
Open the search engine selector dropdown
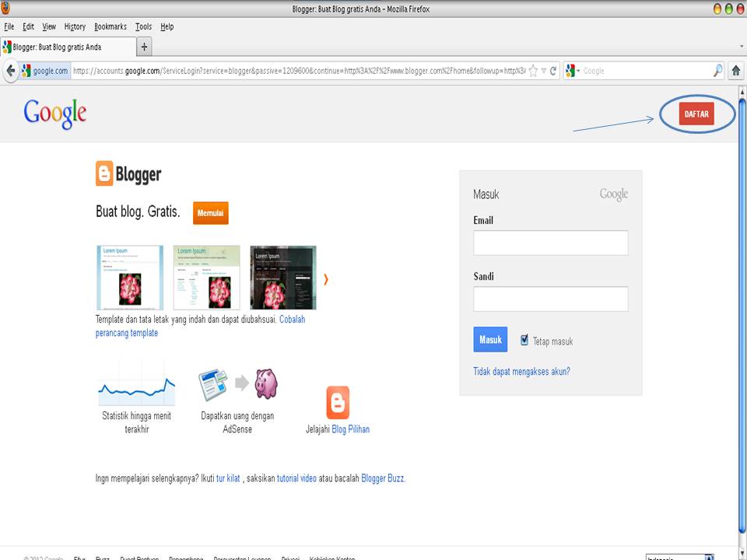[x=573, y=71]
